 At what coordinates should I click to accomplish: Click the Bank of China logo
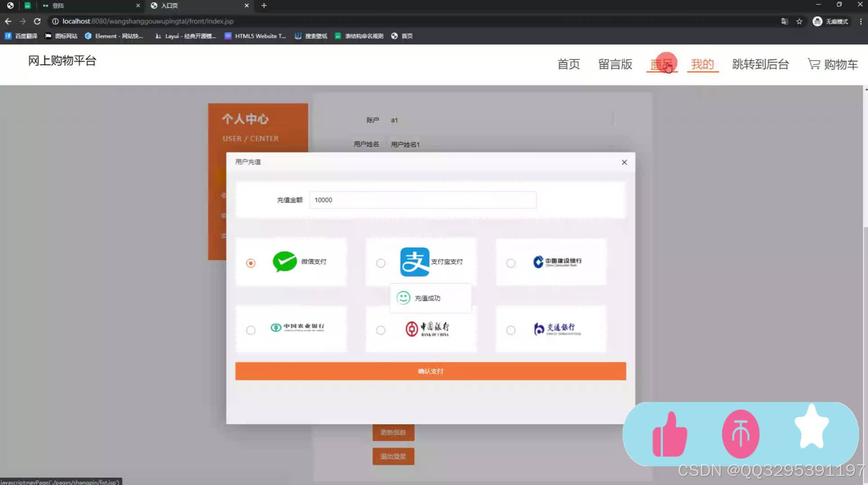(427, 329)
